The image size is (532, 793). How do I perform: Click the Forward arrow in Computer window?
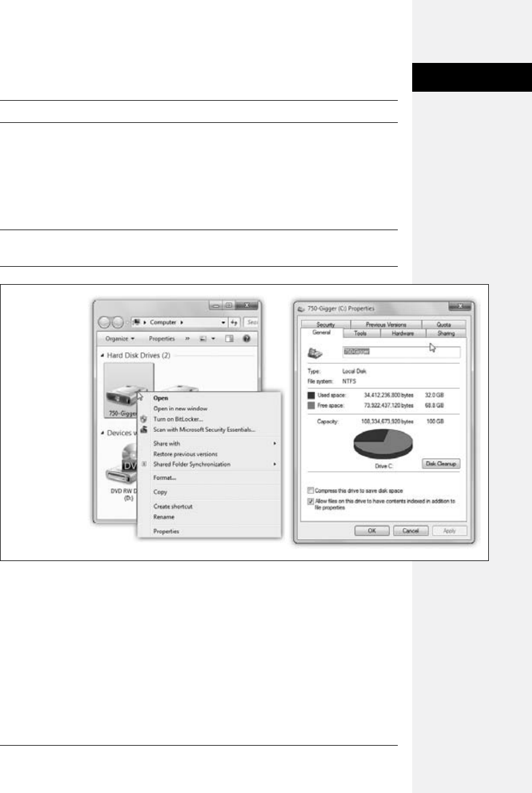point(117,322)
